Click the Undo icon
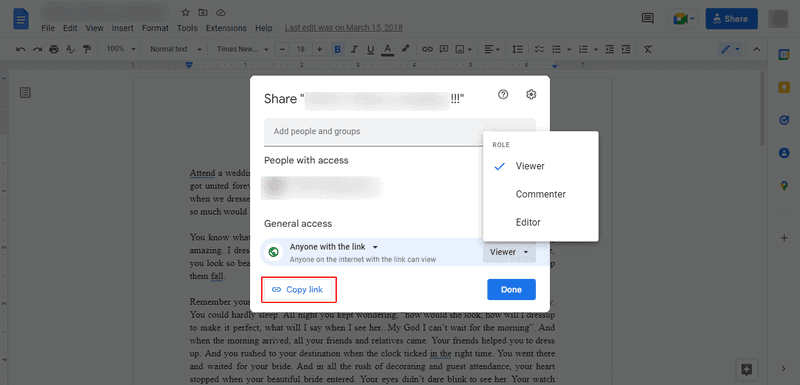Screen dimensions: 800x385 21,49
